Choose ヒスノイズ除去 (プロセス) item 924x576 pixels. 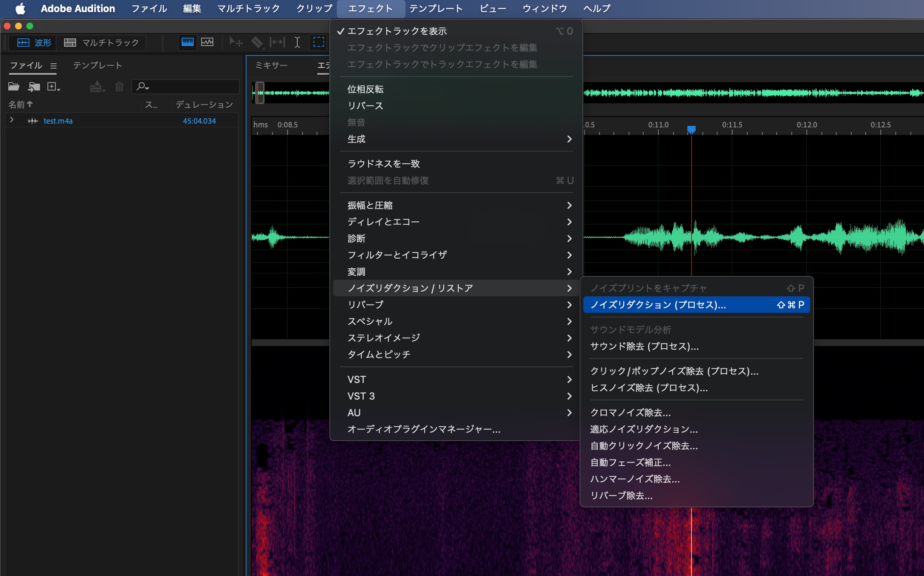696,388
